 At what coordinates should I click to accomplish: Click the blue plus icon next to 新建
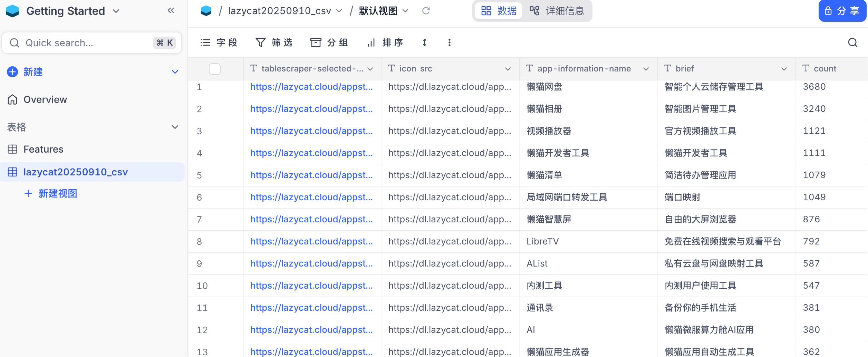pos(12,72)
